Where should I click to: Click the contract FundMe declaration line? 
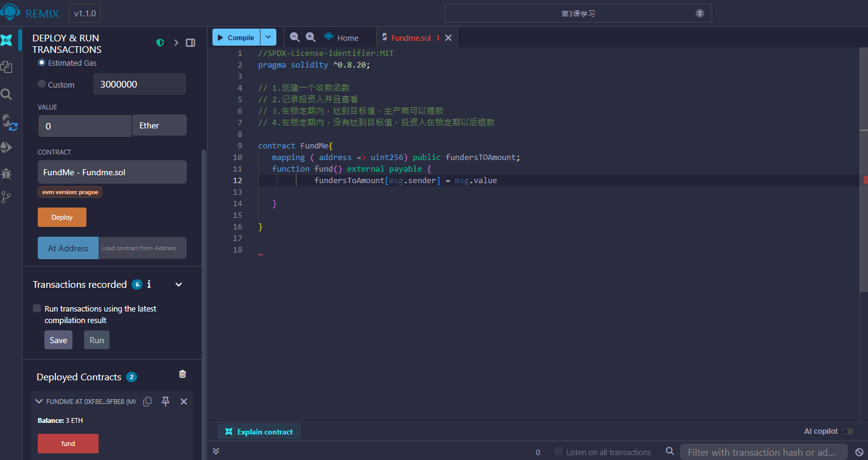click(x=295, y=146)
